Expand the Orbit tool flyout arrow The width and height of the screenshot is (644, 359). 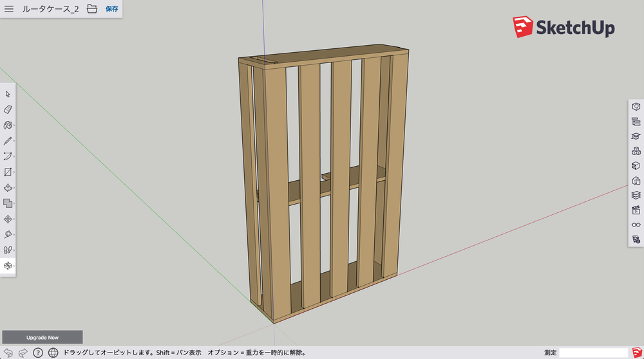(14, 266)
